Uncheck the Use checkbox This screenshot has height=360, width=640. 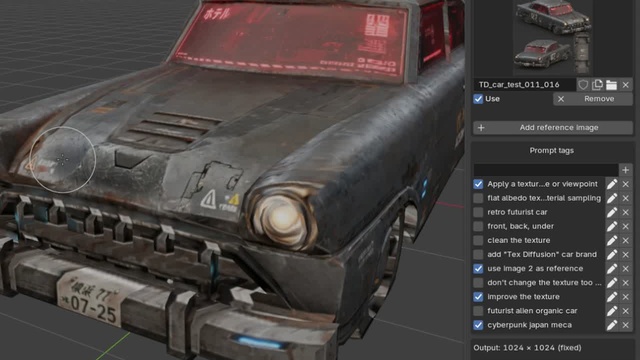478,99
